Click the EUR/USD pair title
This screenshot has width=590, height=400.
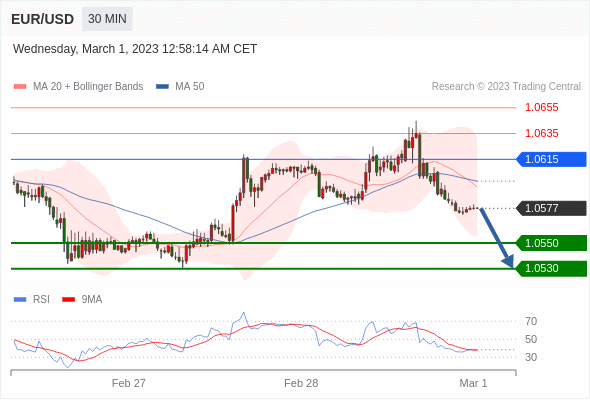click(x=43, y=19)
